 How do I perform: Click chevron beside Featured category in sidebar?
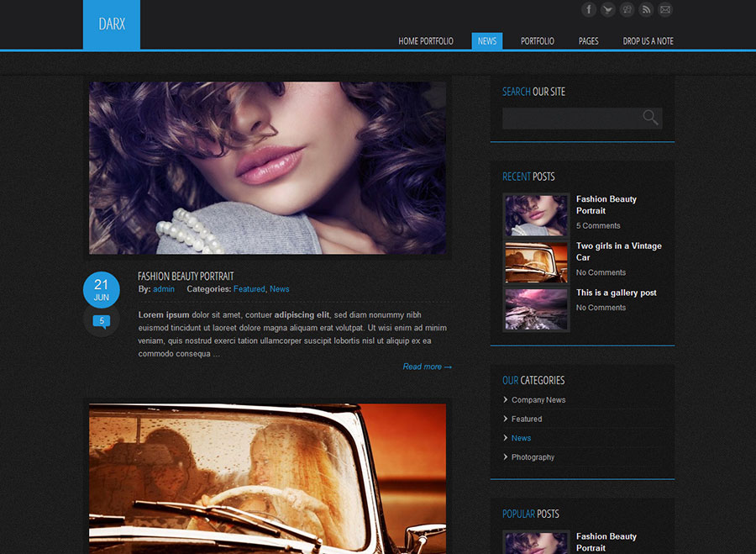click(x=506, y=419)
